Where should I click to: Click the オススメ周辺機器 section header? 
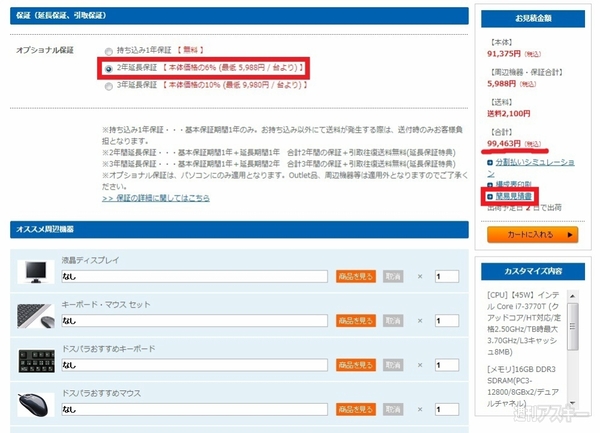pos(239,230)
